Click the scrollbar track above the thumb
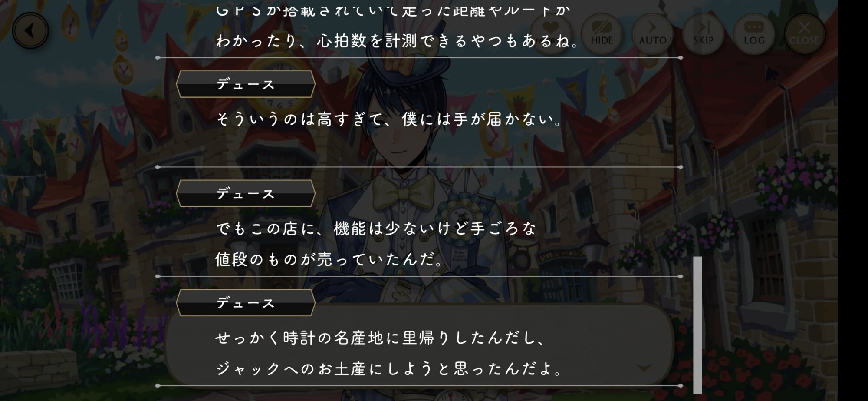The image size is (868, 401). click(697, 130)
